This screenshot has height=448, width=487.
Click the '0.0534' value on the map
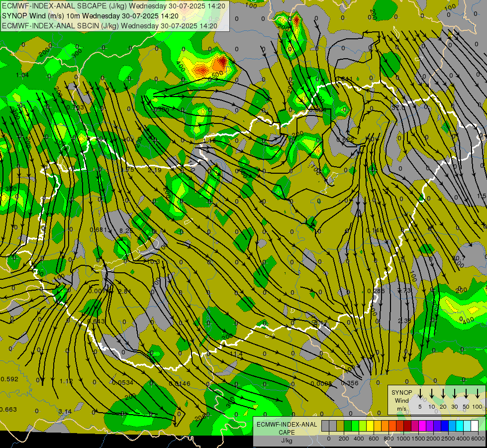123,382
